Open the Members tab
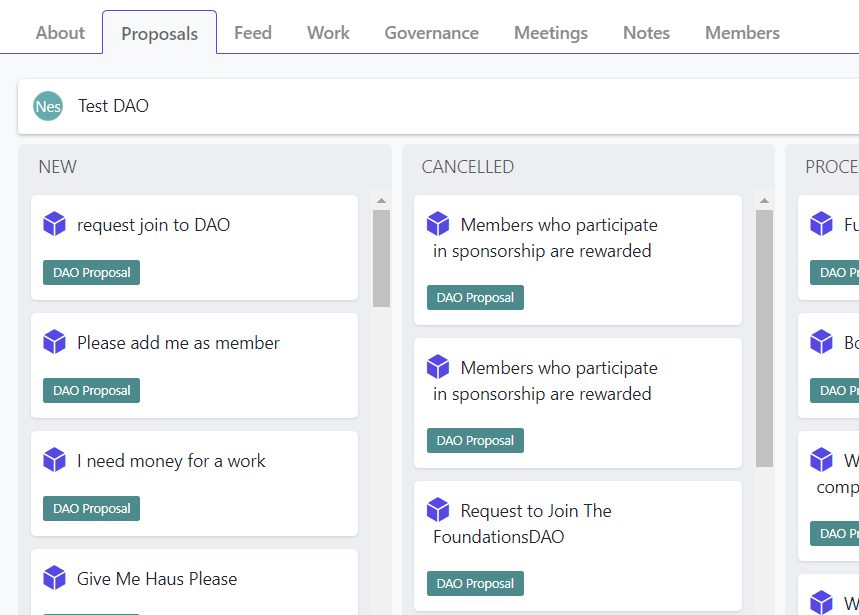 pyautogui.click(x=742, y=32)
